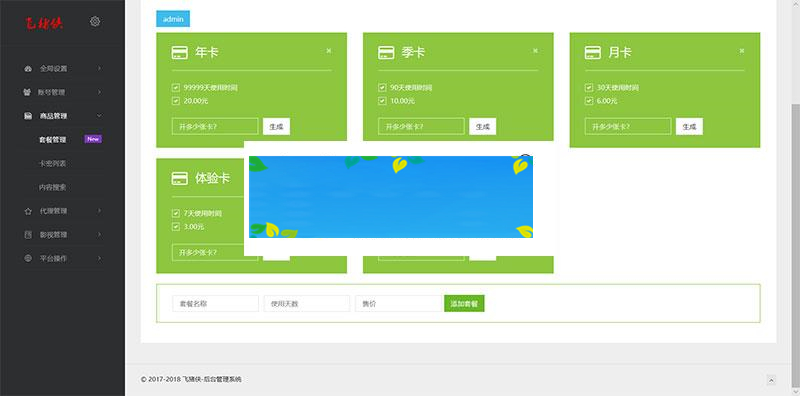Expand the 平台操作 menu arrow
800x396 pixels.
click(x=99, y=258)
